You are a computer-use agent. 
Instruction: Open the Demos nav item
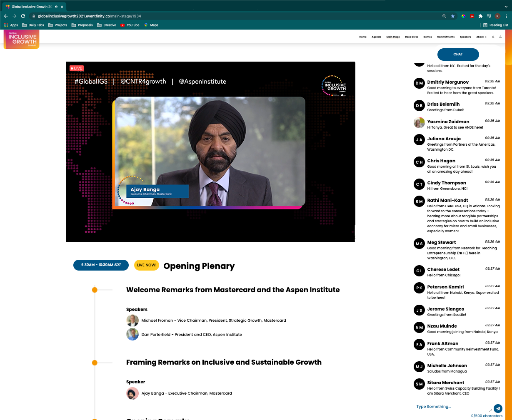click(428, 37)
